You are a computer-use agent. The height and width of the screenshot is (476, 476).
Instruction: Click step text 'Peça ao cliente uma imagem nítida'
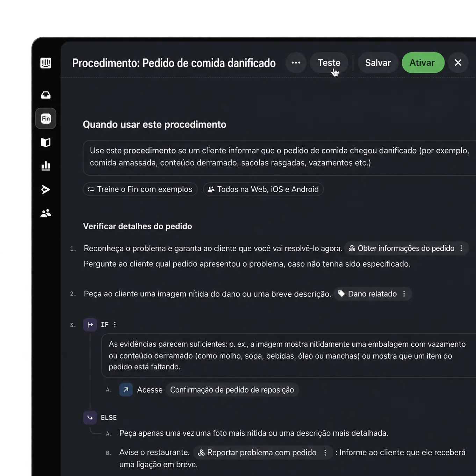click(207, 294)
